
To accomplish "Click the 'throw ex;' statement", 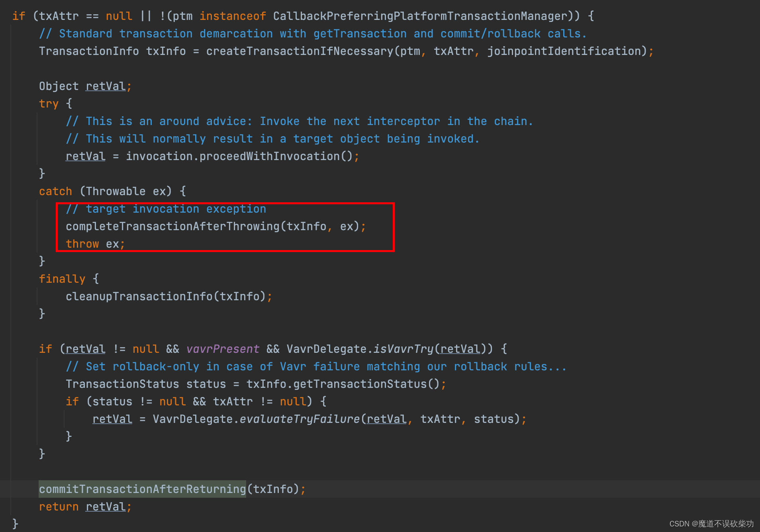I will coord(96,244).
